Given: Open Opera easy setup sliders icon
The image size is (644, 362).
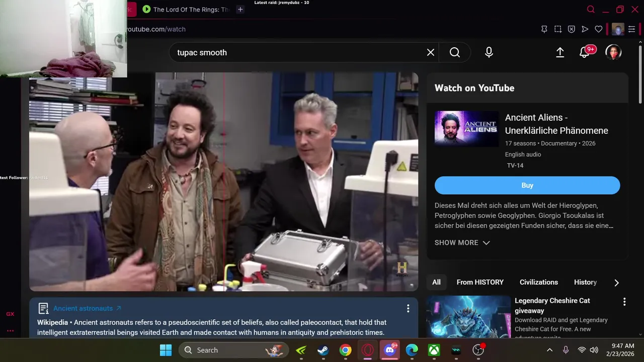Looking at the screenshot, I should [632, 29].
